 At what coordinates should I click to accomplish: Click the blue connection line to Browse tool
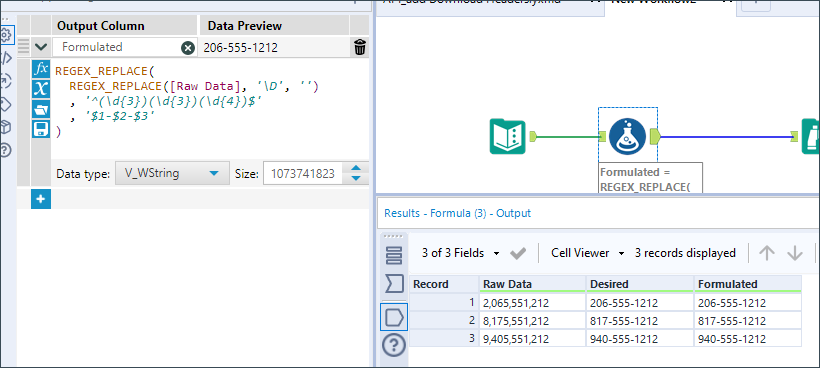click(x=727, y=137)
